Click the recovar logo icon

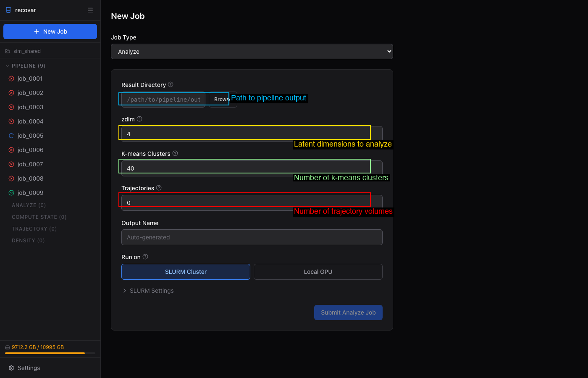click(8, 10)
